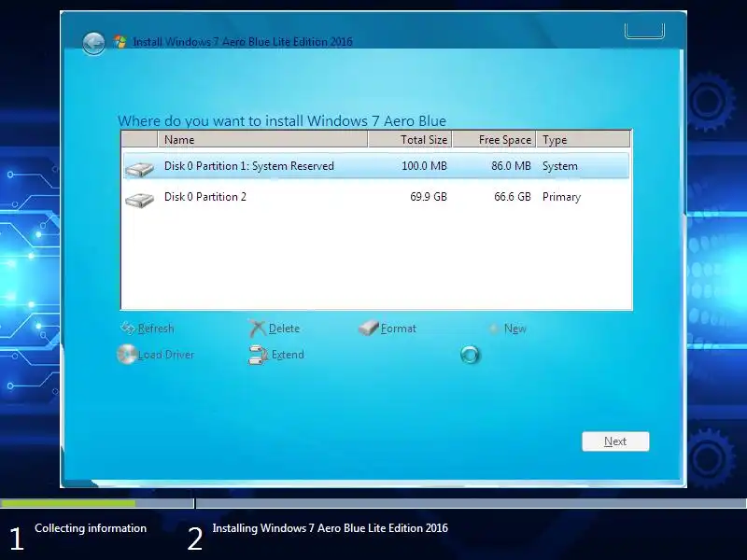Click the Windows flag logo in title
This screenshot has width=747, height=560.
120,42
